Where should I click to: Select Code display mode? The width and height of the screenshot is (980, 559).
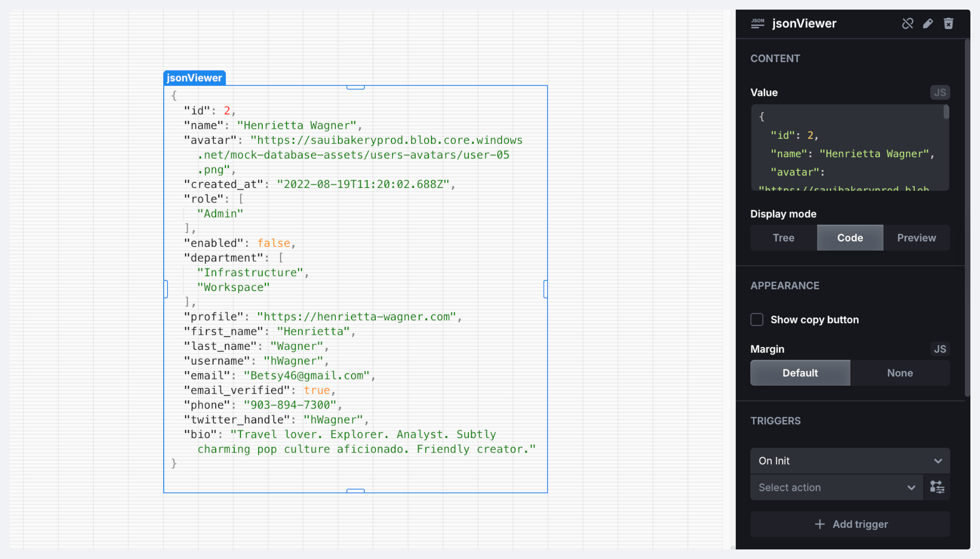coord(850,238)
